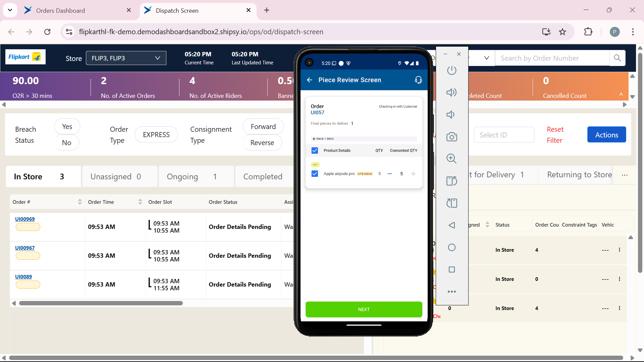This screenshot has width=644, height=362.
Task: Click the emulator power button icon
Action: point(452,70)
